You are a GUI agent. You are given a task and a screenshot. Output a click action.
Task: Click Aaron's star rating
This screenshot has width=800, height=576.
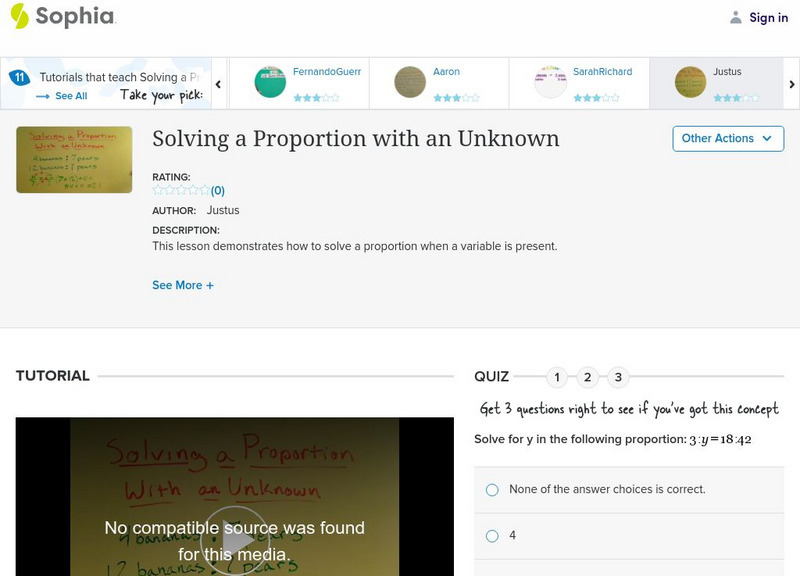[x=457, y=98]
